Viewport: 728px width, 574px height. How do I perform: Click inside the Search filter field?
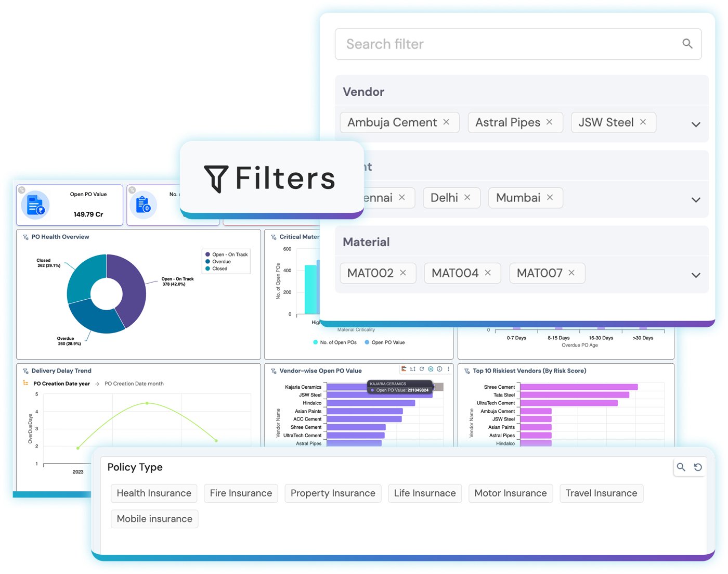pos(518,44)
